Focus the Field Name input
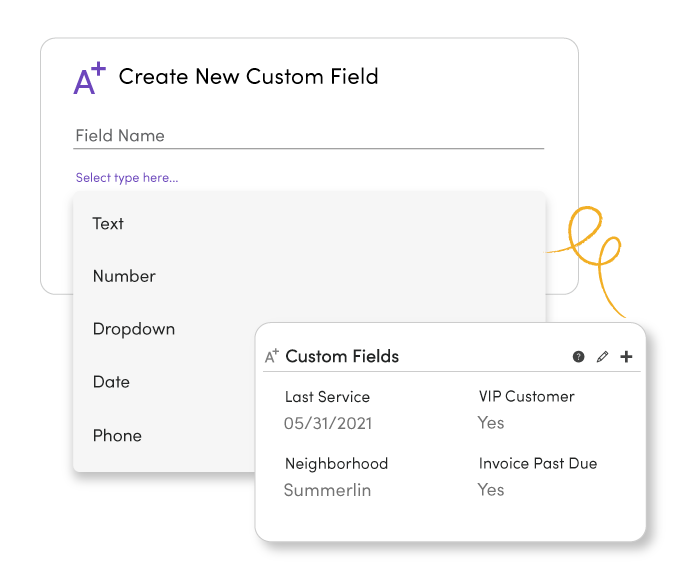Image resolution: width=696 pixels, height=579 pixels. point(308,136)
